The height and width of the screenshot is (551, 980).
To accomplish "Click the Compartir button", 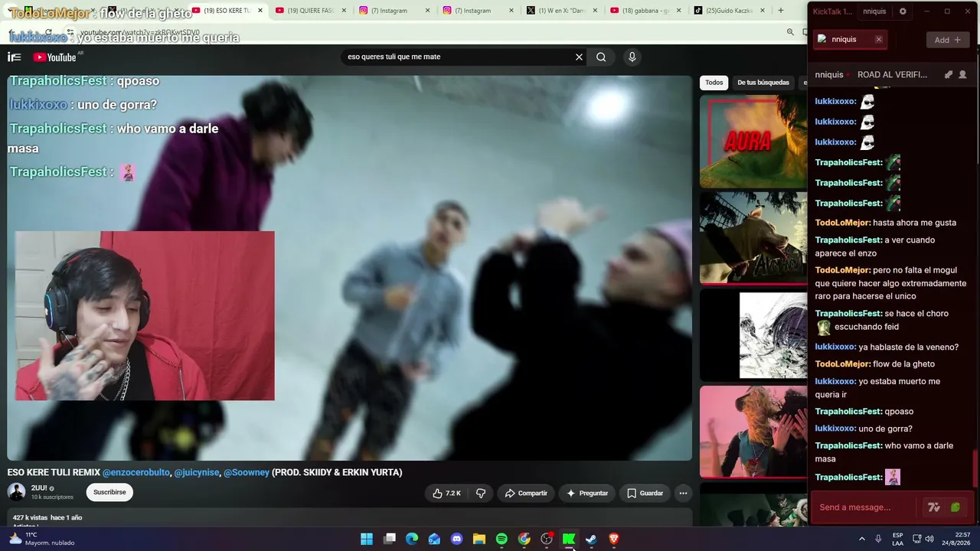I will pyautogui.click(x=525, y=494).
